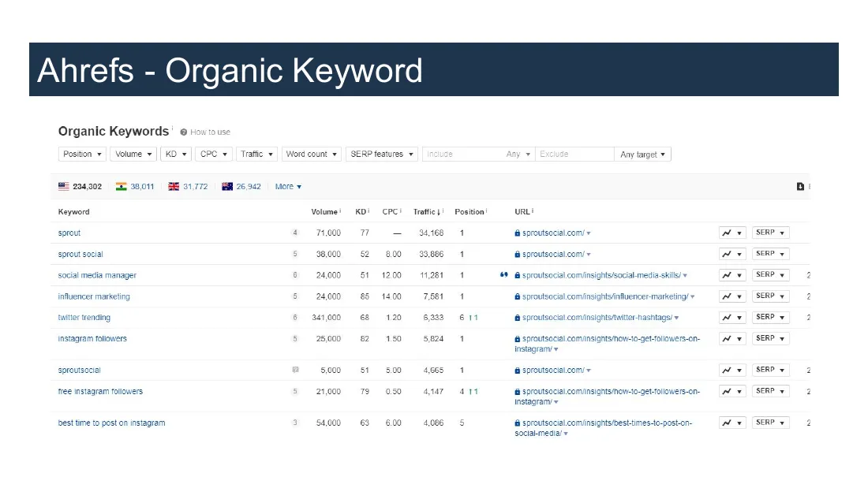868x488 pixels.
Task: Click the export icon at the table's right
Action: pos(800,187)
